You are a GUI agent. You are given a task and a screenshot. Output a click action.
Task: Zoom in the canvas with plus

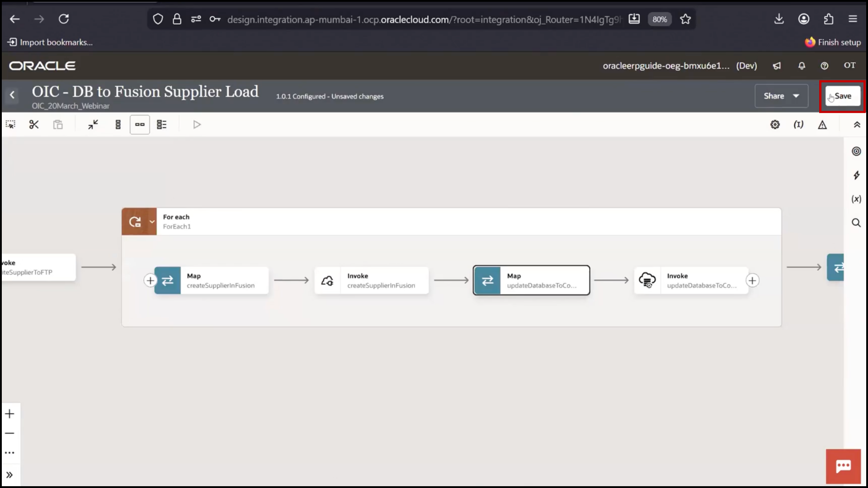(x=9, y=414)
